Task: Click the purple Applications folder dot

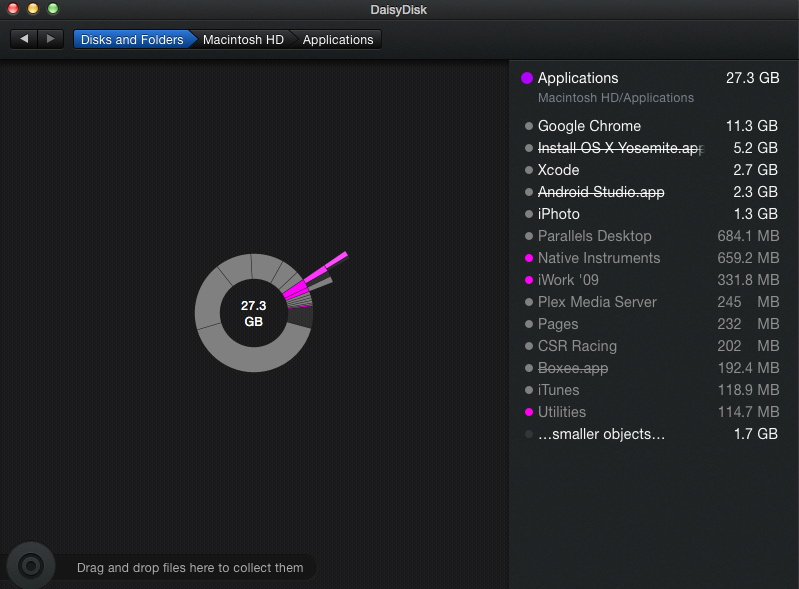Action: [527, 78]
